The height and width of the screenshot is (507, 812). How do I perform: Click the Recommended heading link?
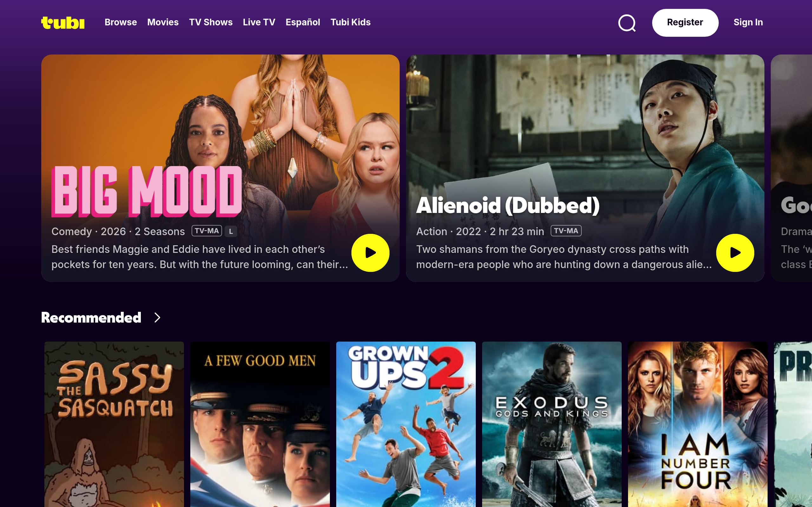[x=91, y=318]
